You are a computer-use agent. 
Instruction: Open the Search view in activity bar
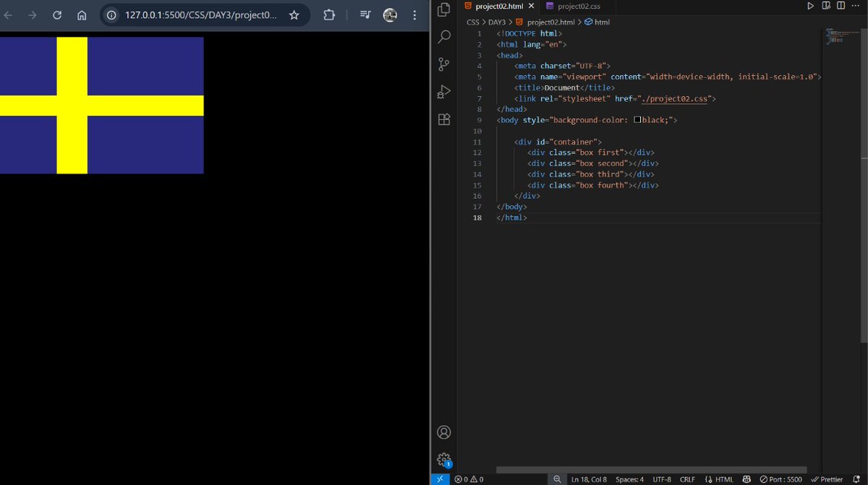coord(444,37)
